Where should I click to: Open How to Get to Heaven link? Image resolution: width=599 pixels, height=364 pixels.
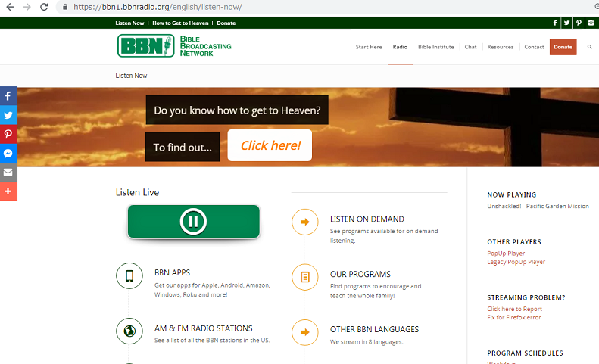coord(180,23)
